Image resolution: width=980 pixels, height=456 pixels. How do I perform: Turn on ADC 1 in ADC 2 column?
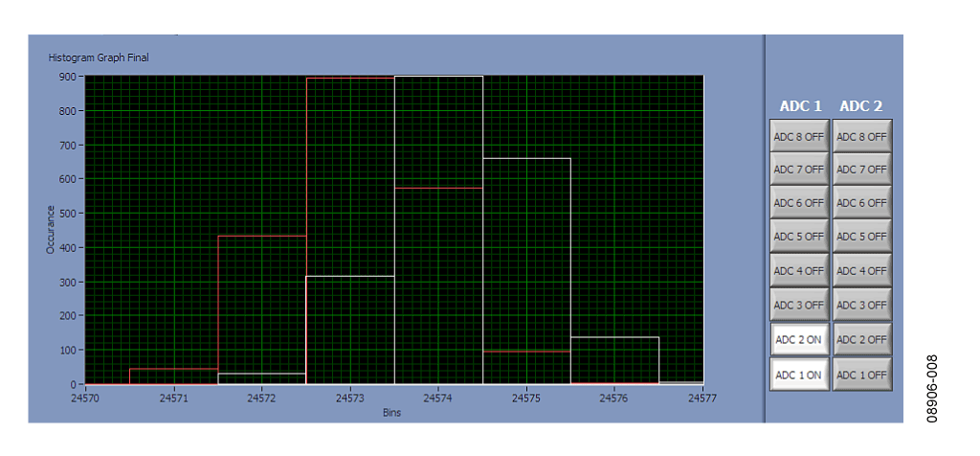tap(862, 375)
